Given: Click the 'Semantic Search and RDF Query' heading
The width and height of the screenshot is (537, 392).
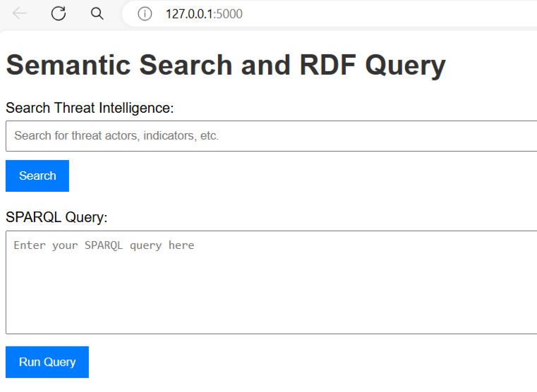Looking at the screenshot, I should pyautogui.click(x=226, y=65).
